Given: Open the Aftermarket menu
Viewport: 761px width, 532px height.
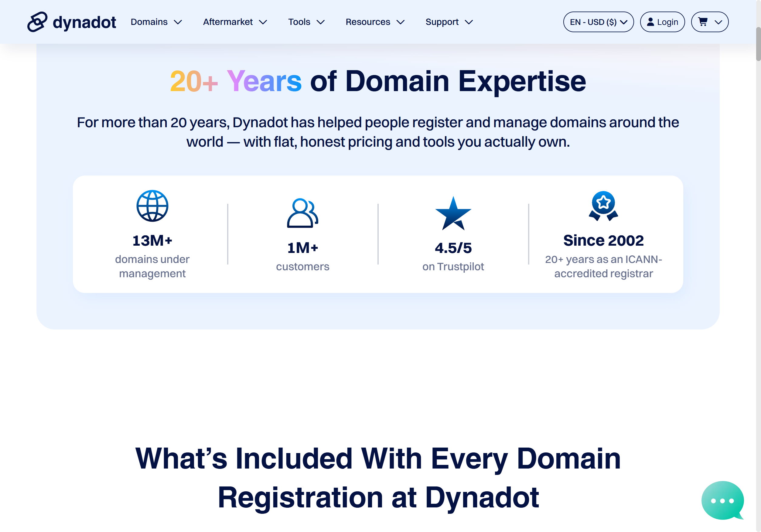Looking at the screenshot, I should click(235, 22).
